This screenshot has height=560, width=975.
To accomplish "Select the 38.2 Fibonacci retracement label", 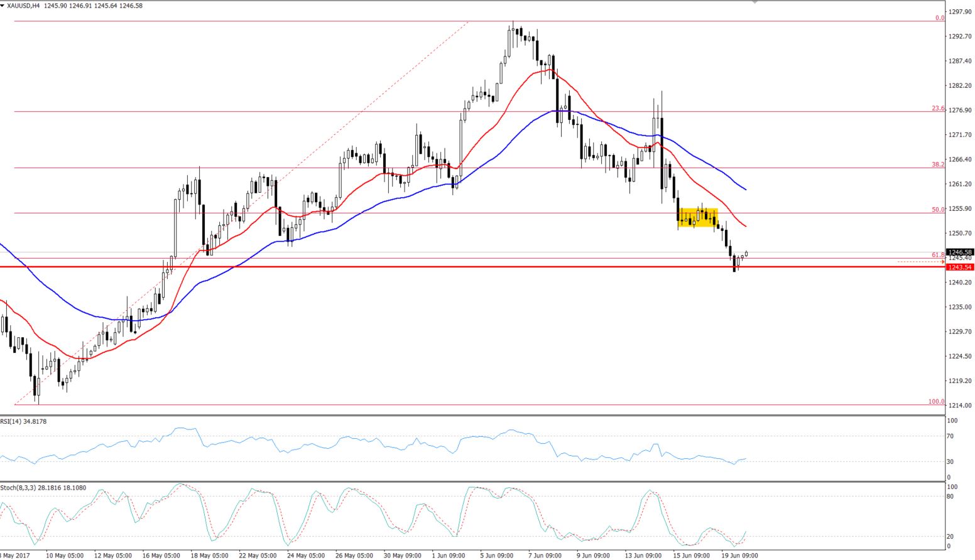I will [x=937, y=164].
